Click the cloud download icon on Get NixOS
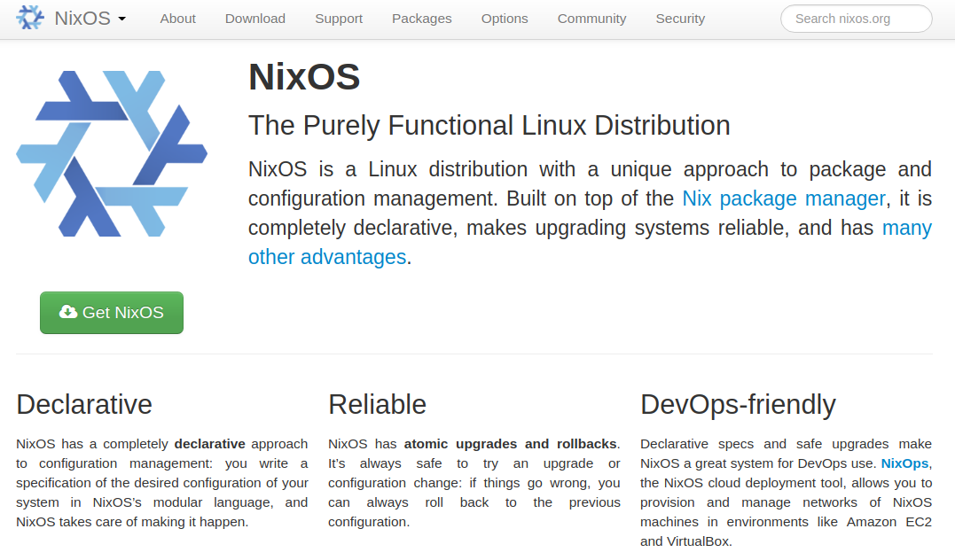 pyautogui.click(x=68, y=312)
